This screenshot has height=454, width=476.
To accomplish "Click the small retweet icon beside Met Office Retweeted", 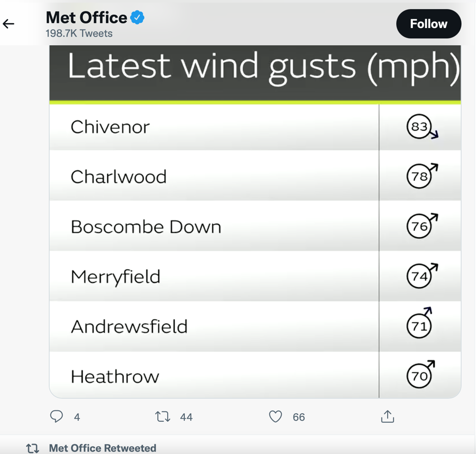I will coord(32,448).
